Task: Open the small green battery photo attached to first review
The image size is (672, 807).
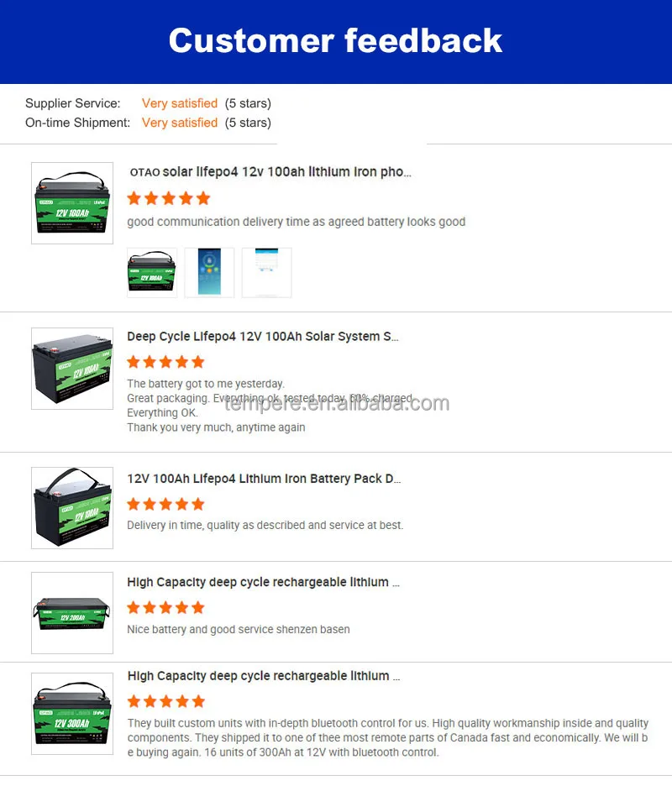Action: click(152, 273)
